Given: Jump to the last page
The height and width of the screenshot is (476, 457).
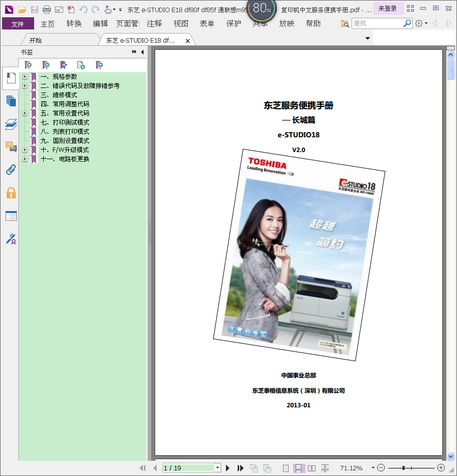Looking at the screenshot, I should (x=240, y=468).
